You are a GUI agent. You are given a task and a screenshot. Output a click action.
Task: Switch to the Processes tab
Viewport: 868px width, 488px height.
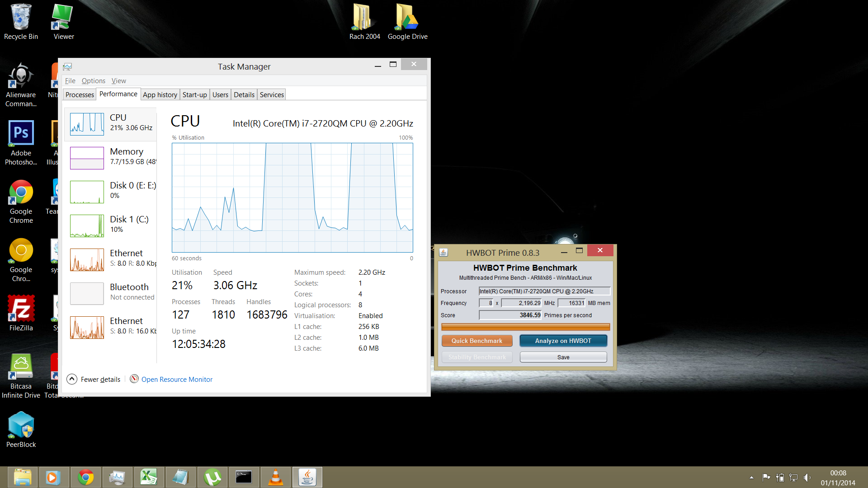pyautogui.click(x=80, y=94)
